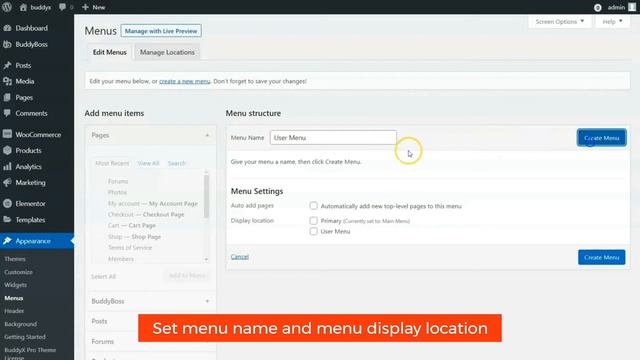Follow the create a new menu link
The width and height of the screenshot is (640, 360).
(x=184, y=81)
